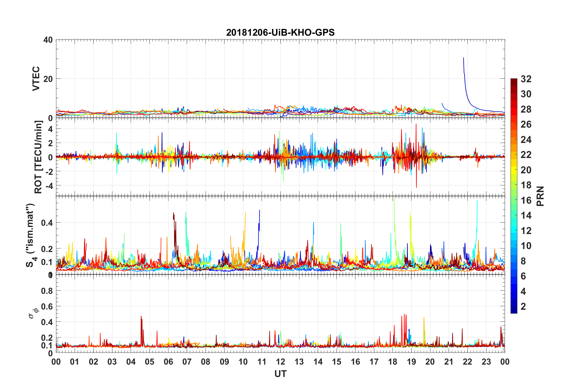The width and height of the screenshot is (561, 392).
Task: Click the S4 axis label
Action: click(x=31, y=235)
